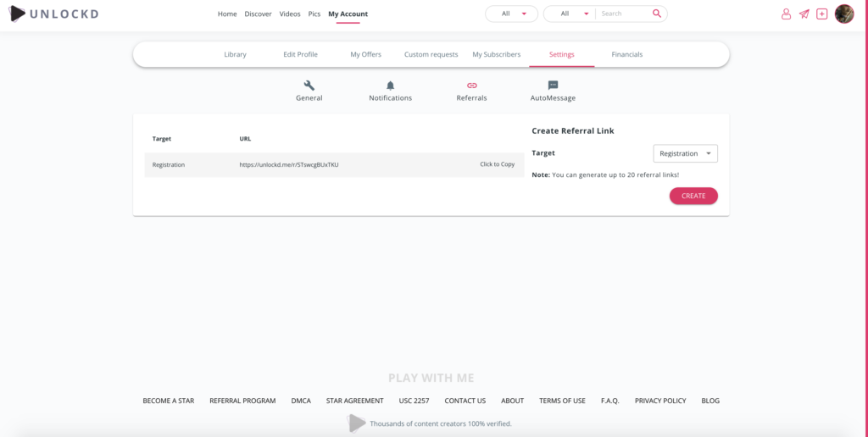Viewport: 868px width, 437px height.
Task: Switch to the Financials tab
Action: click(x=627, y=54)
